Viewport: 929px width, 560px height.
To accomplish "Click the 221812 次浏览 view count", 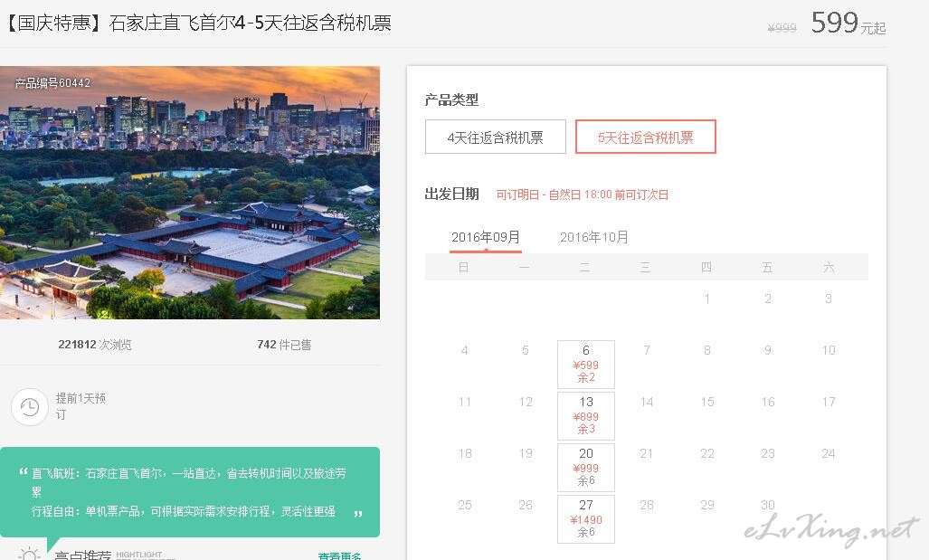I will [95, 345].
